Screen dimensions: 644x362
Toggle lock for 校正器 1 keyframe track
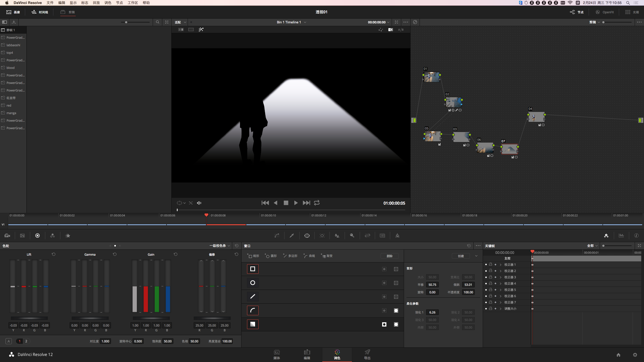[491, 264]
